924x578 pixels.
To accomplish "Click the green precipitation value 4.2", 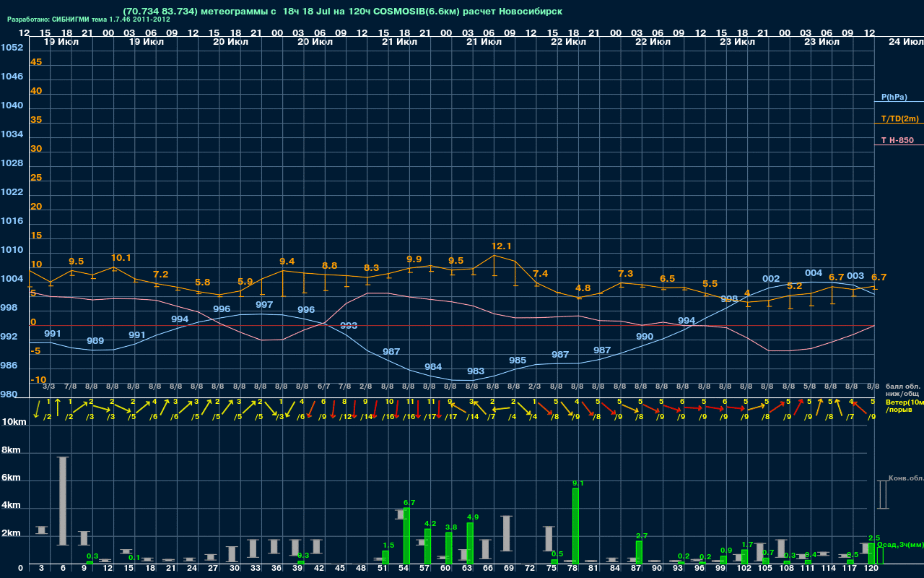I will (430, 524).
